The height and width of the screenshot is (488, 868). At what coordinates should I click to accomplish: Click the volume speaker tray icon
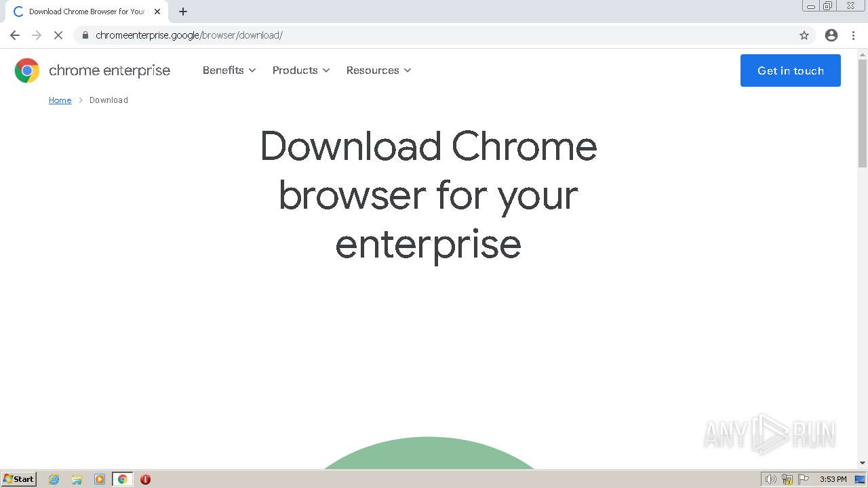click(x=770, y=479)
